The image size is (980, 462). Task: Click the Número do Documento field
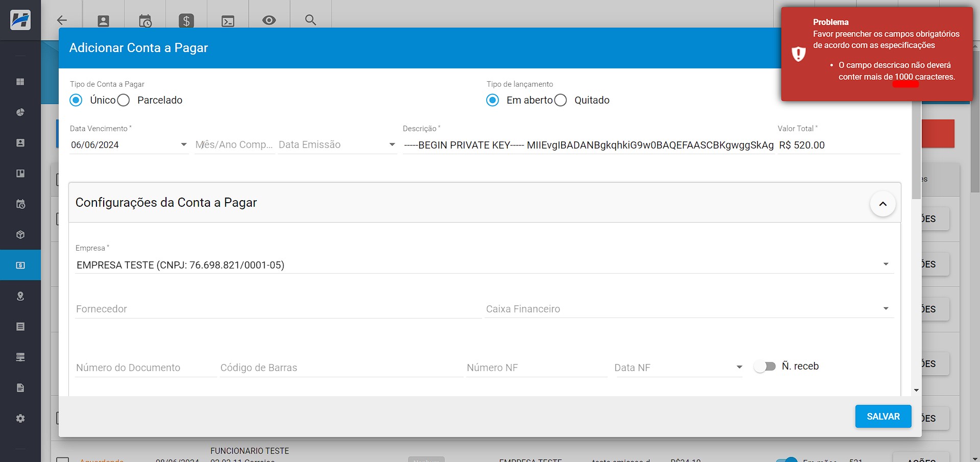(146, 368)
